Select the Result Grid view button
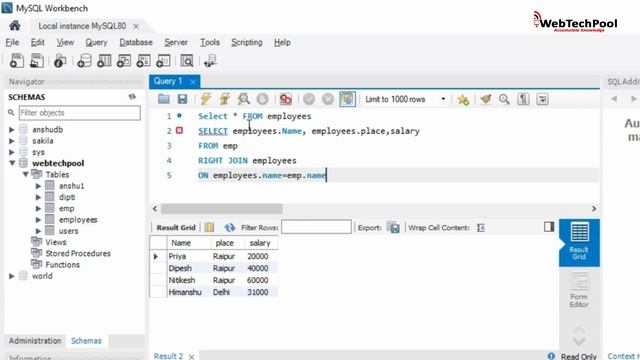640x360 pixels. pos(579,242)
